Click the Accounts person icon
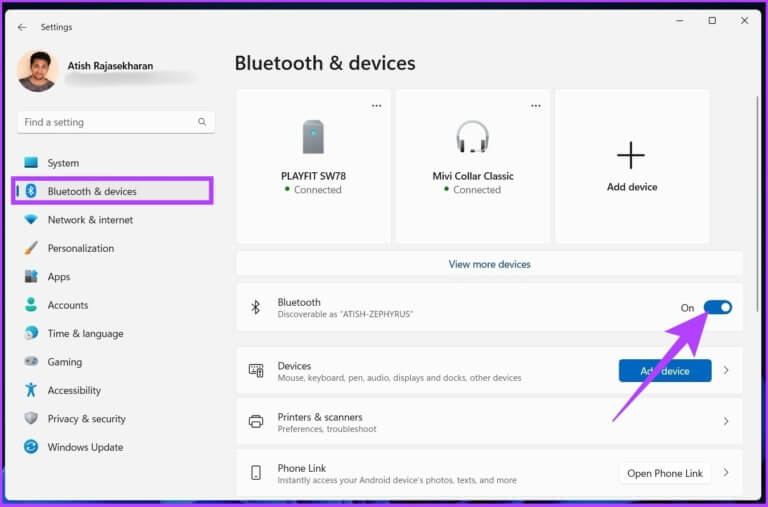 31,305
